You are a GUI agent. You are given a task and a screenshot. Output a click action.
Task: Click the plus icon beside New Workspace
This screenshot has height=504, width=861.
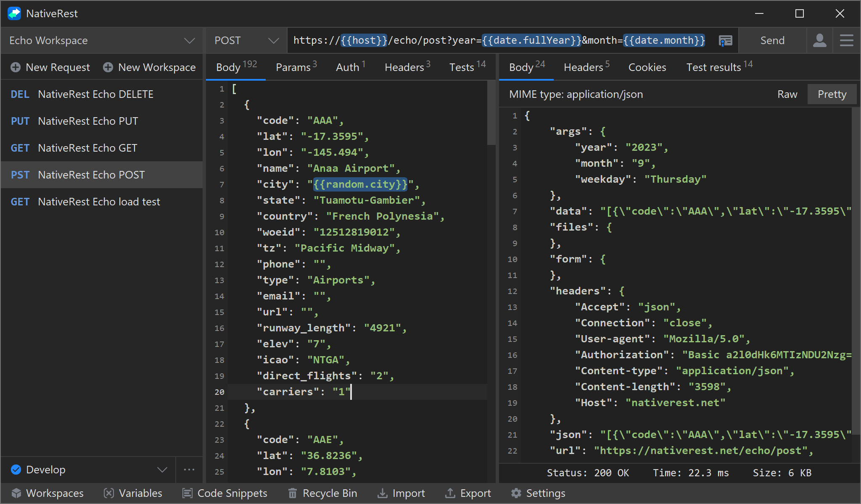click(x=108, y=67)
